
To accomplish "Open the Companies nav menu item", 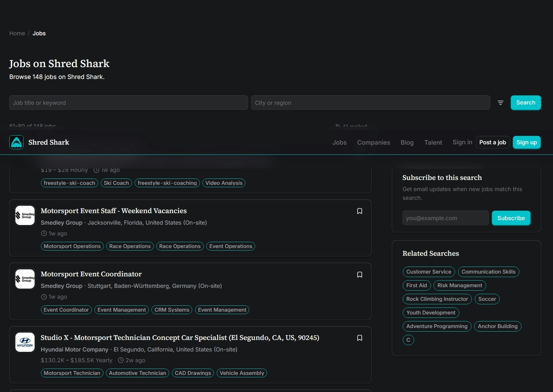I will pyautogui.click(x=373, y=143).
